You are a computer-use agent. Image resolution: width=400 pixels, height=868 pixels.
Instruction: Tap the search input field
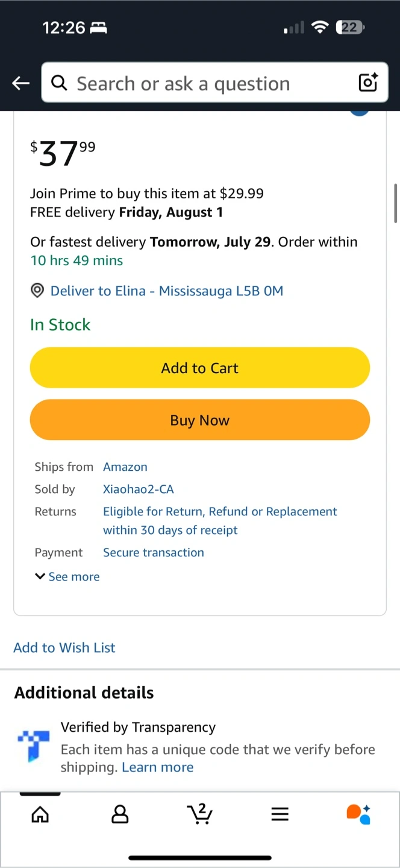pos(205,83)
